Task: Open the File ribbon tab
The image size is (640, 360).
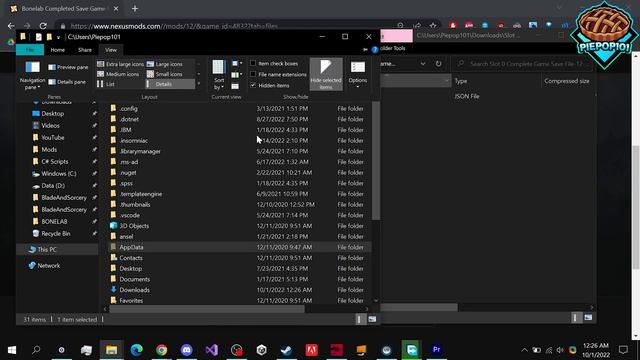Action: tap(30, 50)
